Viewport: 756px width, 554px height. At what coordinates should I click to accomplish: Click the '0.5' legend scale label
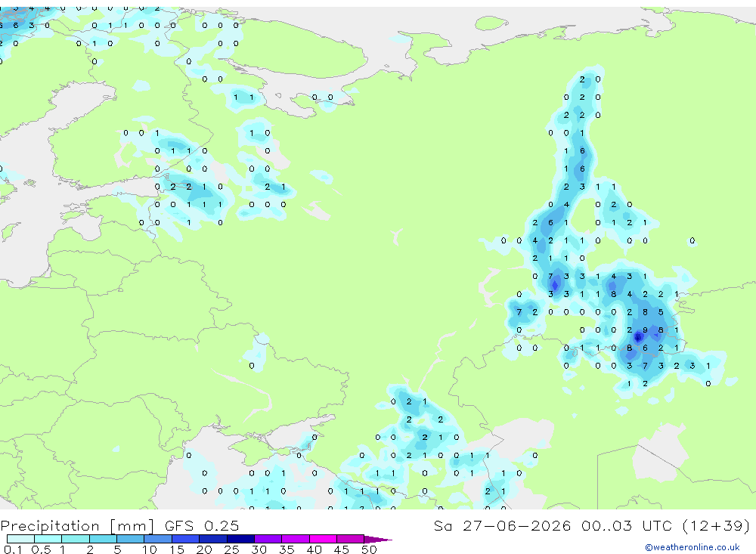tap(41, 549)
